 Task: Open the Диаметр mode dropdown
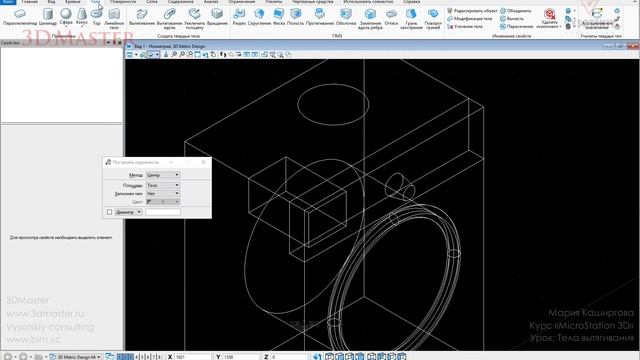(x=128, y=212)
